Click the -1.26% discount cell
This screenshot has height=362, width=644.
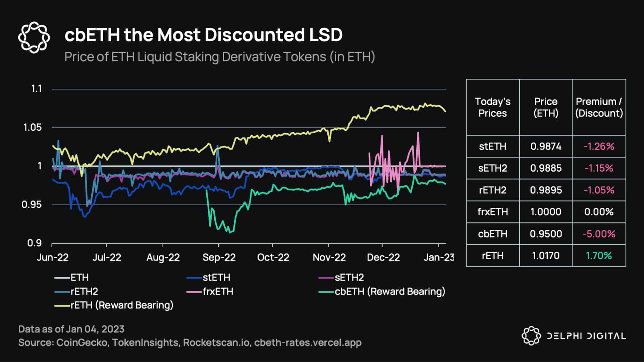tap(599, 146)
